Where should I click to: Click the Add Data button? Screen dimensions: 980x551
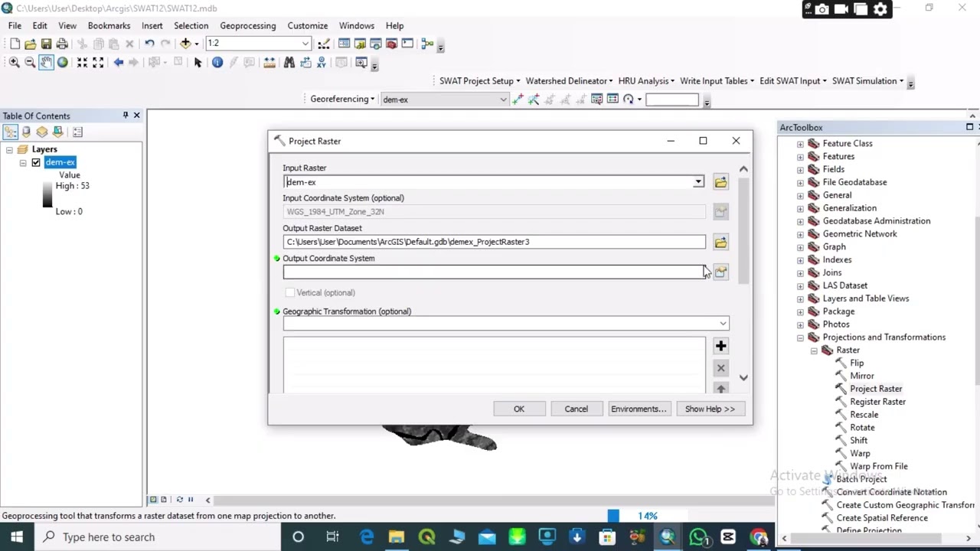(x=185, y=44)
